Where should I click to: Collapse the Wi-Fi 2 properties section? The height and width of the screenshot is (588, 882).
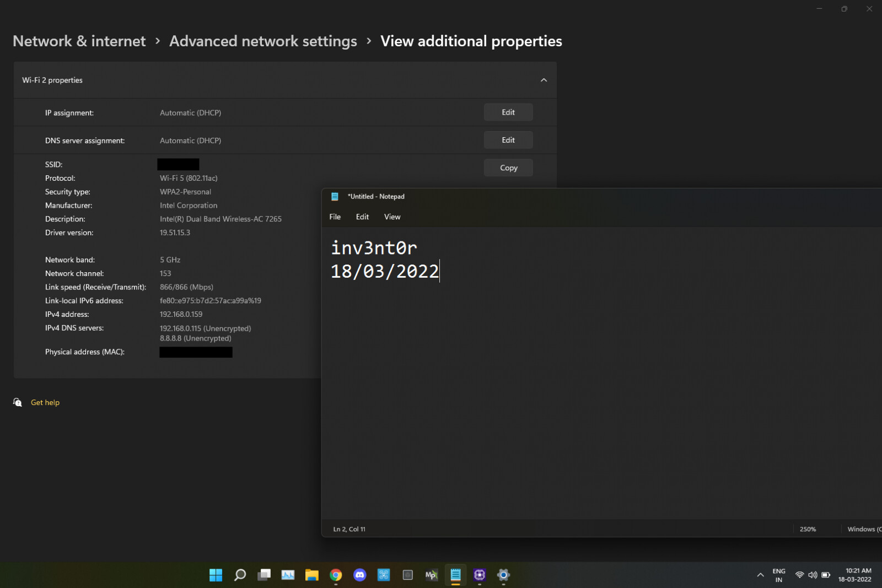[544, 80]
